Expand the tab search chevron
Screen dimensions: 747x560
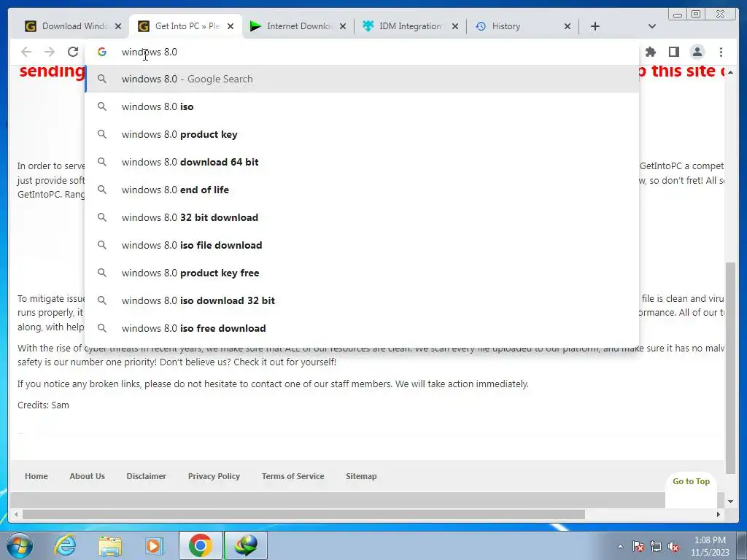click(x=652, y=26)
